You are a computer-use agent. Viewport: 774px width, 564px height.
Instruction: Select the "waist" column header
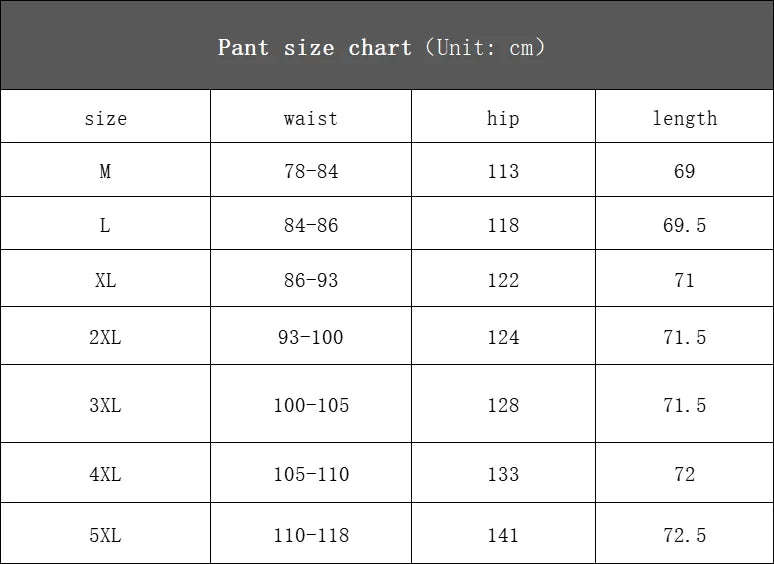tap(311, 118)
